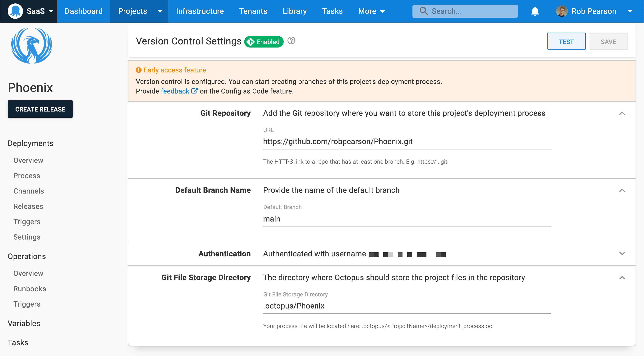Click the search magnifier icon
This screenshot has width=644, height=356.
424,11
